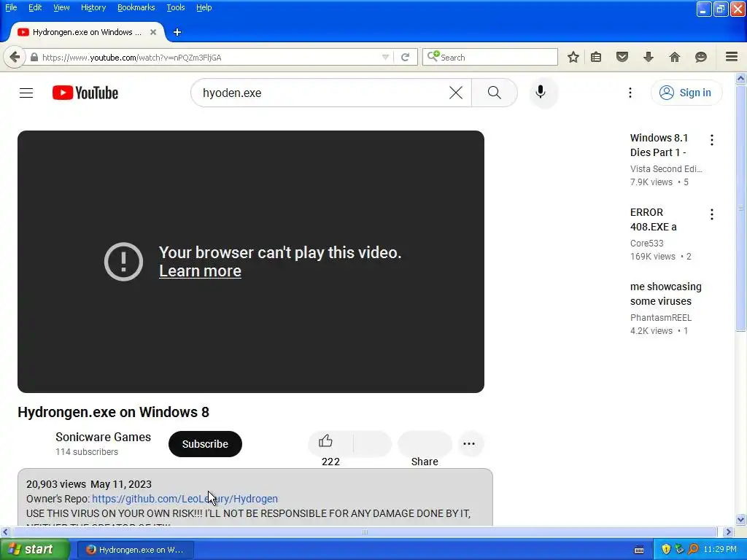Viewport: 747px width, 560px height.
Task: Select the Hydrongen.exe on Windows tab
Action: [88, 32]
